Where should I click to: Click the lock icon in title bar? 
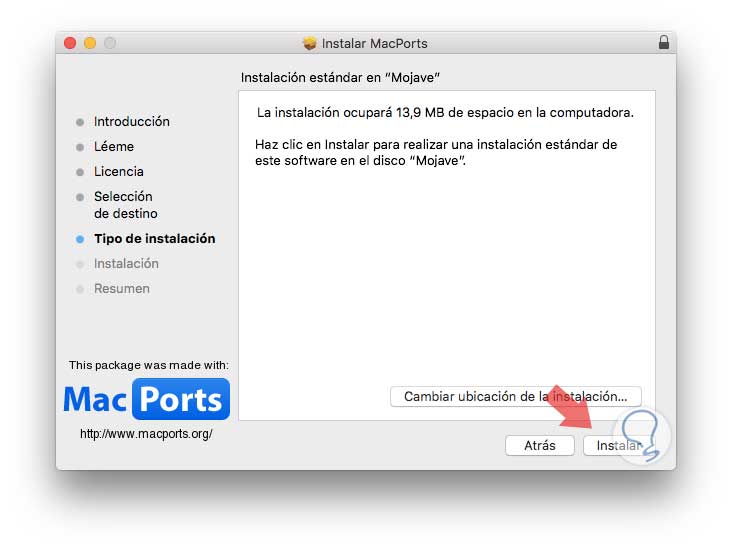(664, 42)
